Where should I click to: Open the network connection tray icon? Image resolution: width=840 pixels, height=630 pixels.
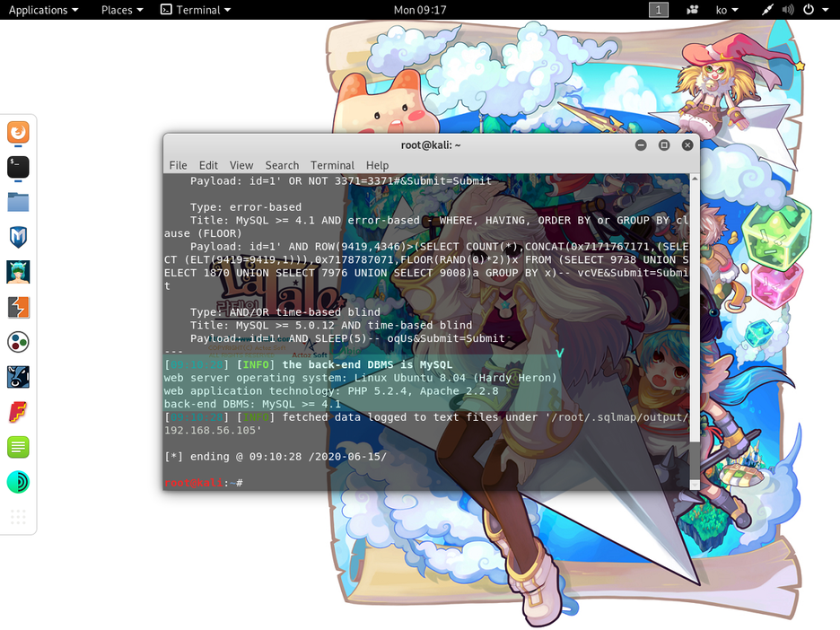(767, 10)
